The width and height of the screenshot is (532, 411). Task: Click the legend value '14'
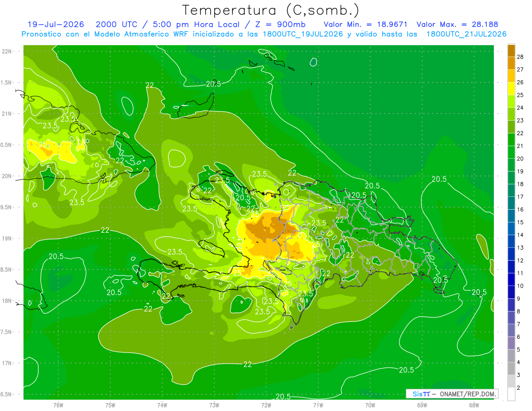[x=520, y=235]
